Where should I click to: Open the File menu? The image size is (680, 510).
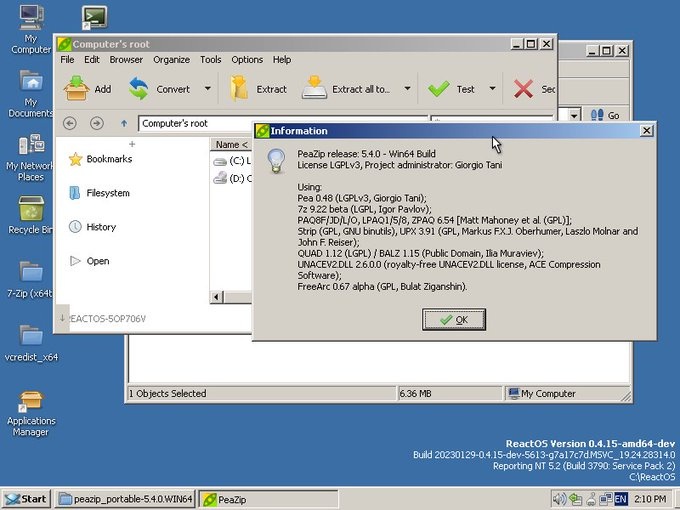(x=67, y=59)
